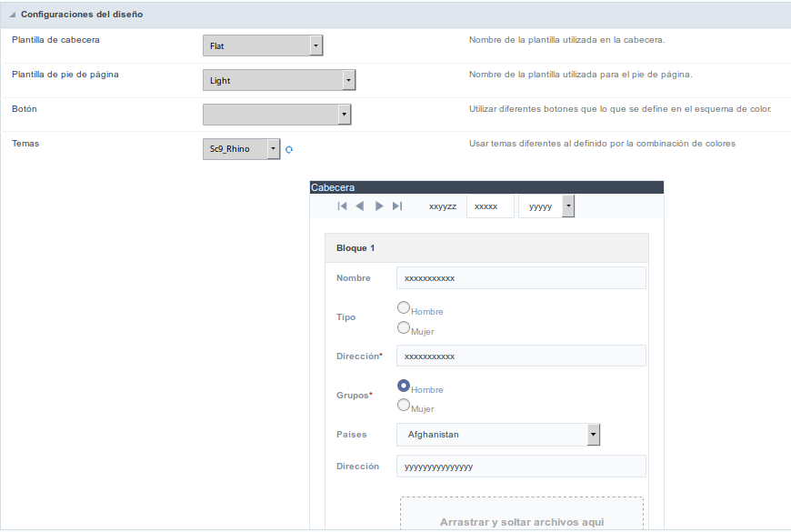Click the go-to-last-record navigation icon
The height and width of the screenshot is (532, 791).
coord(396,206)
